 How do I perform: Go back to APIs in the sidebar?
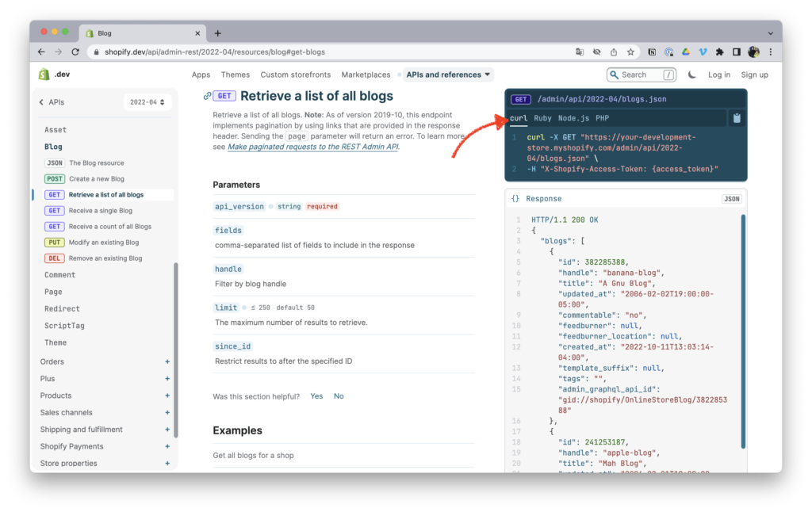tap(52, 102)
